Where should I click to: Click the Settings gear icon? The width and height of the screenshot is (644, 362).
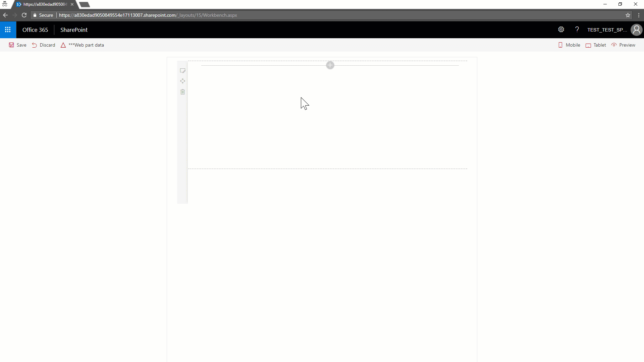[560, 29]
